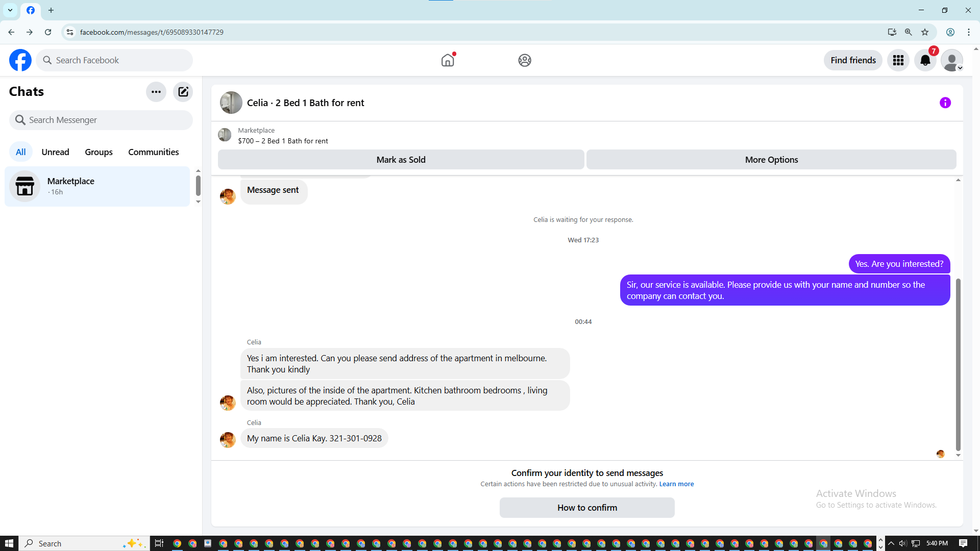Open Chrome profile icon
The image size is (980, 551).
click(950, 32)
